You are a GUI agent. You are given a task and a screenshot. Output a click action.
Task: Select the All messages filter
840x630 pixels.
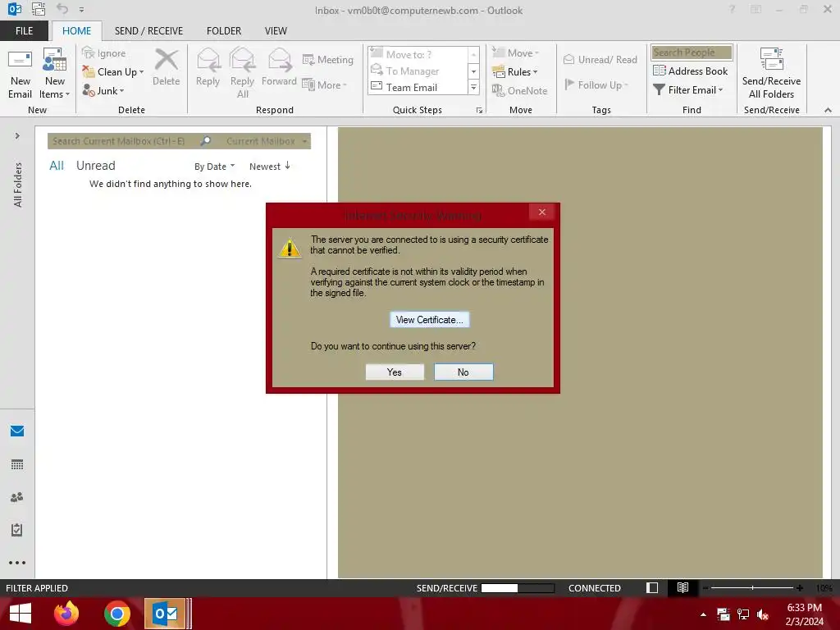click(x=57, y=166)
